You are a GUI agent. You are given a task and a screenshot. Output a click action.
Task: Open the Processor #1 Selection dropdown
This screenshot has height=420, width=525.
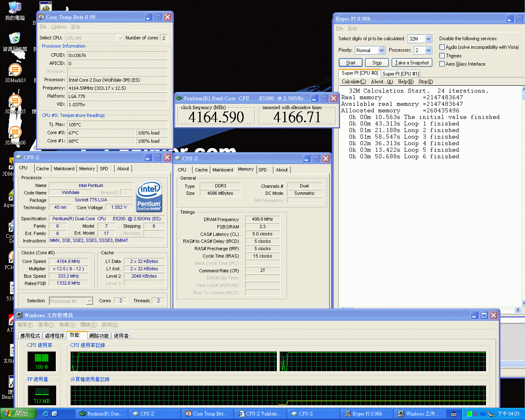(x=89, y=301)
